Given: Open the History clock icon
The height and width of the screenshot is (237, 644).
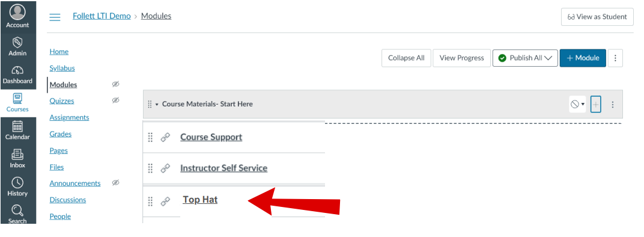Looking at the screenshot, I should [x=17, y=182].
